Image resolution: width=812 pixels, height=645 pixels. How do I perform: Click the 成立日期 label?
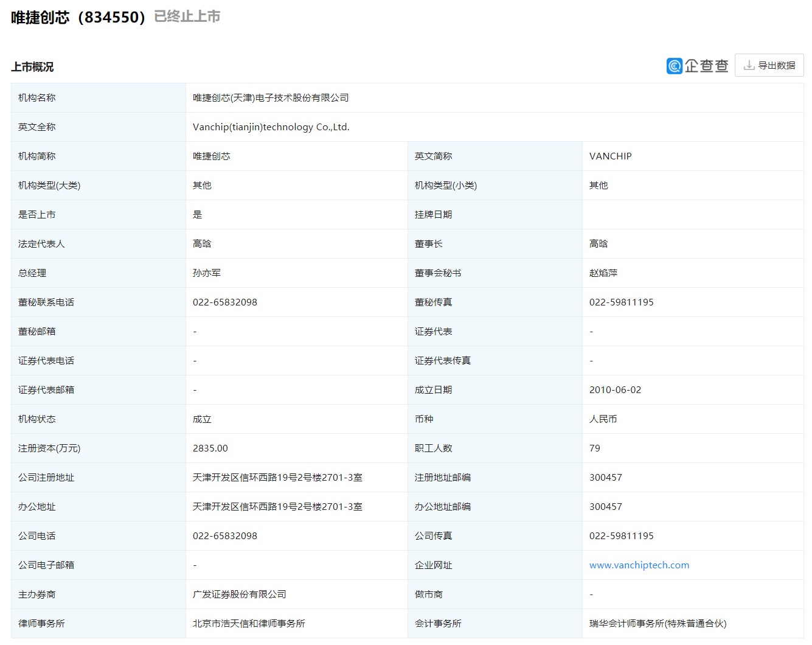coord(434,390)
